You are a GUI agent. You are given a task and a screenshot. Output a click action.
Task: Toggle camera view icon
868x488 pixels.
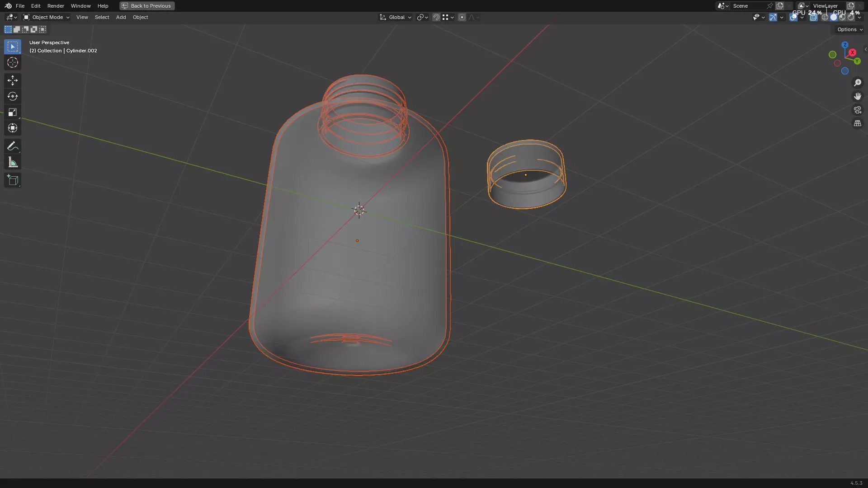[857, 110]
